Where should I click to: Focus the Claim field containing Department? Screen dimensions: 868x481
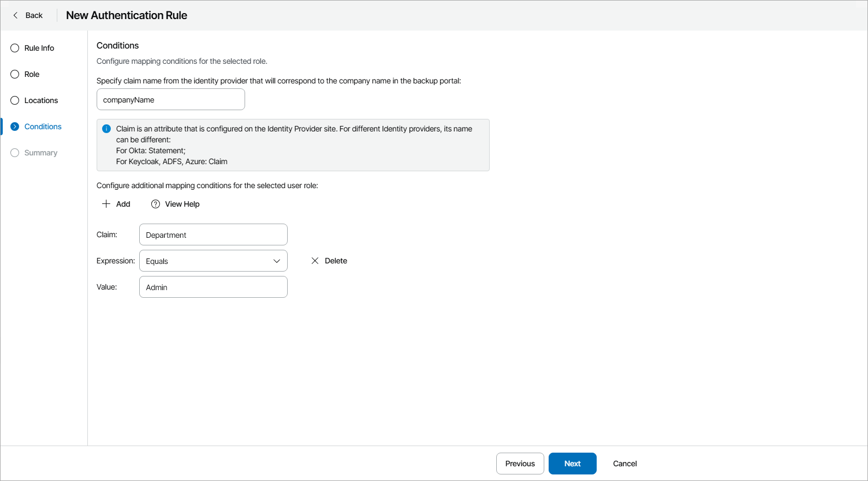coord(213,235)
